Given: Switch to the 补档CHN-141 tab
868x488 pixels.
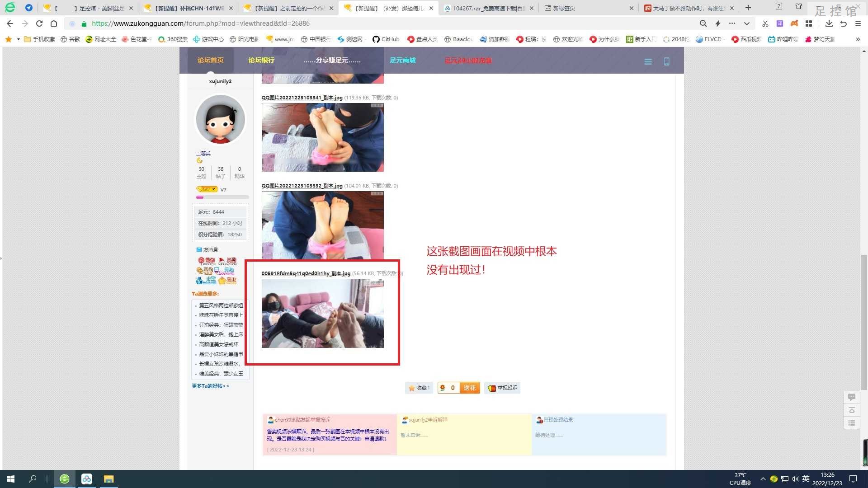Looking at the screenshot, I should tap(189, 8).
